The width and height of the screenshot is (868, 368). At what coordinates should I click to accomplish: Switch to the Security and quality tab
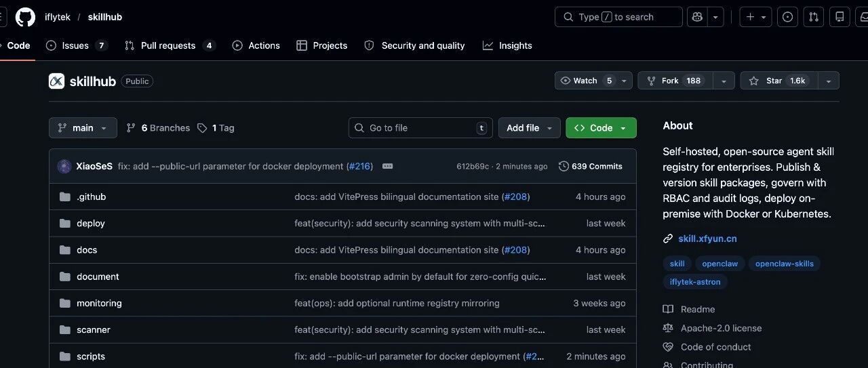point(415,45)
